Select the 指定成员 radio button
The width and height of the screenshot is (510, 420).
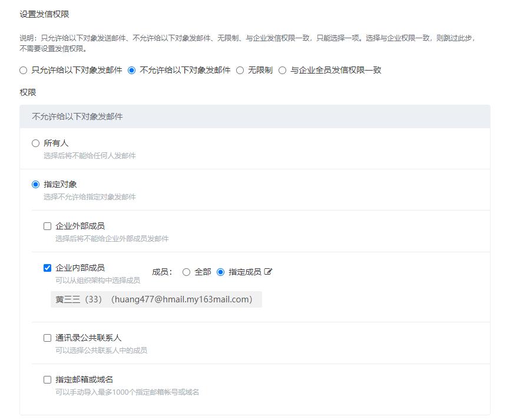tap(220, 272)
